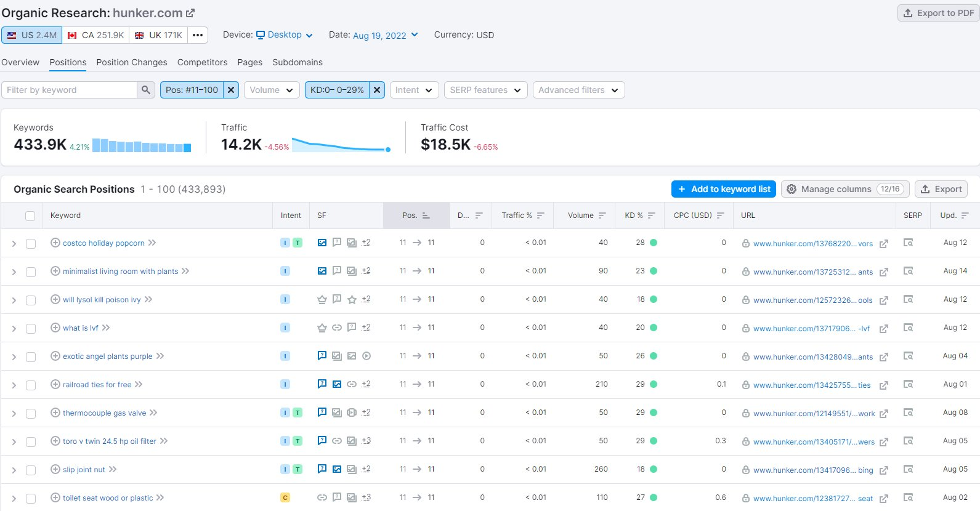This screenshot has height=511, width=980.
Task: Select the CA 251.9K database tab
Action: point(95,35)
